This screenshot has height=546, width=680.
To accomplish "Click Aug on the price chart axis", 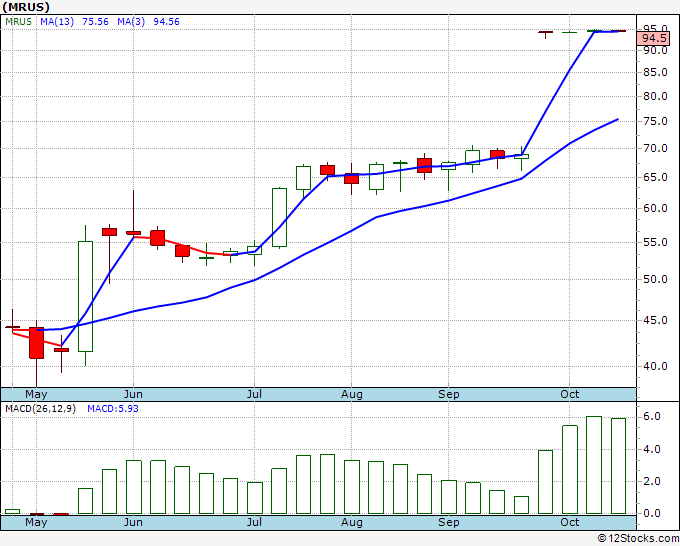I will coord(351,395).
